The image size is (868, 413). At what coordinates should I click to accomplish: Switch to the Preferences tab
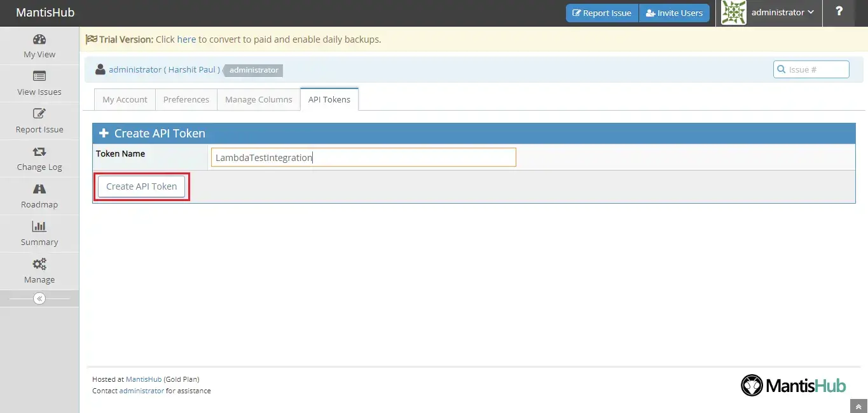(x=186, y=99)
